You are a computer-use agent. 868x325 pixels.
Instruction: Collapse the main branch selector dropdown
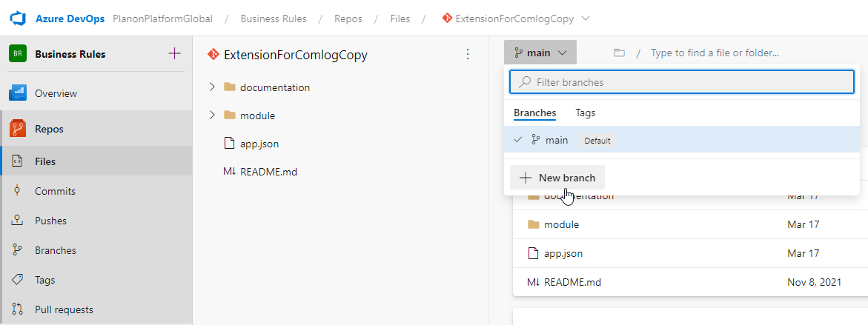pyautogui.click(x=540, y=53)
